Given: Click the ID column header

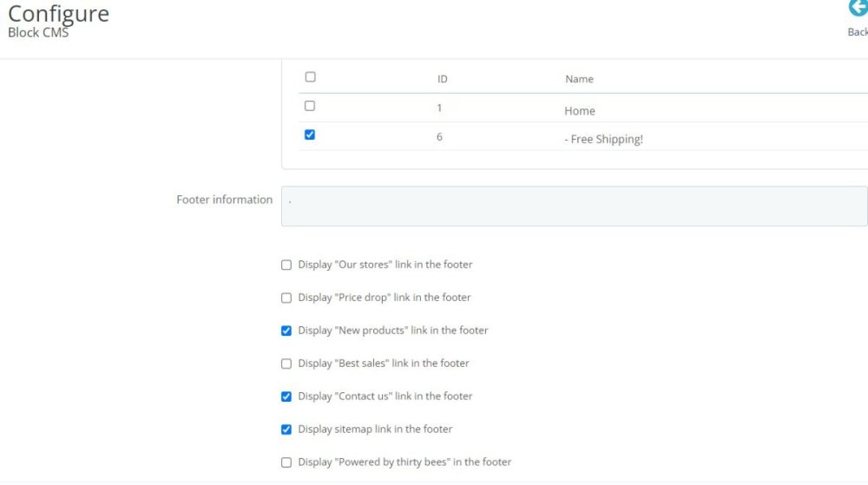Looking at the screenshot, I should (442, 79).
